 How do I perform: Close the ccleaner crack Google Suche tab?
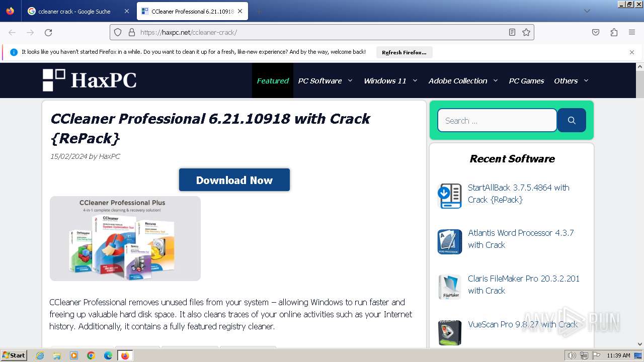point(126,11)
